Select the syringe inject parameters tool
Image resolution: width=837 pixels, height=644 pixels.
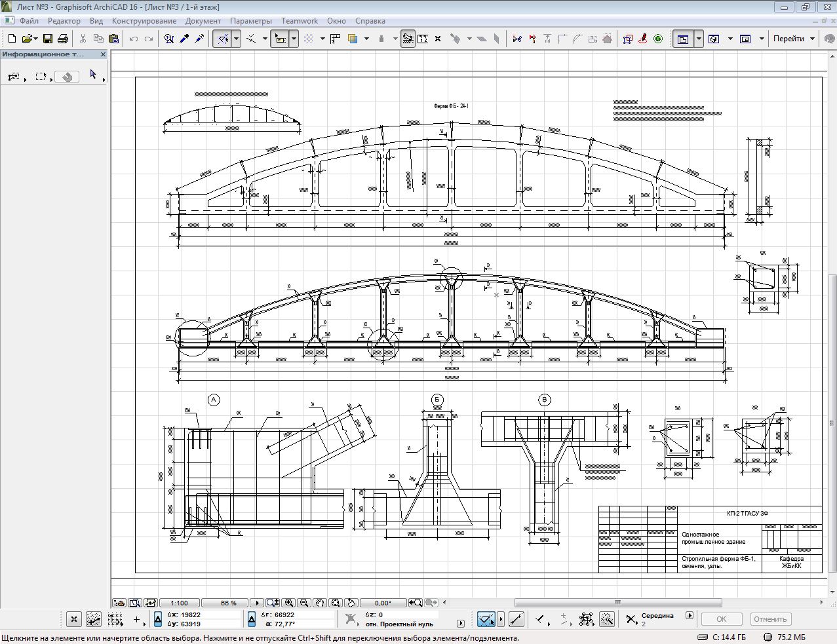click(x=199, y=39)
